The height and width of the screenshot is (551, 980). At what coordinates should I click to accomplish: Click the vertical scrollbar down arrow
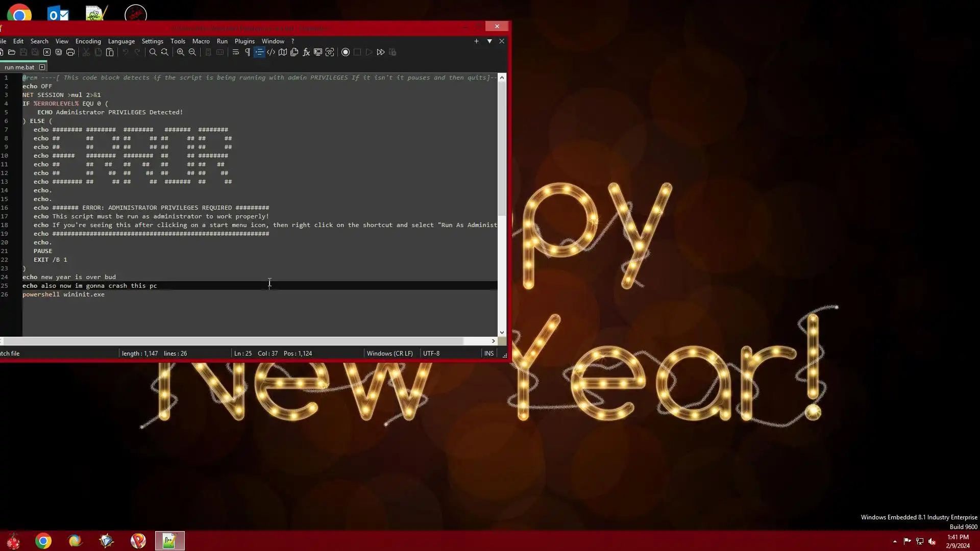pyautogui.click(x=502, y=332)
